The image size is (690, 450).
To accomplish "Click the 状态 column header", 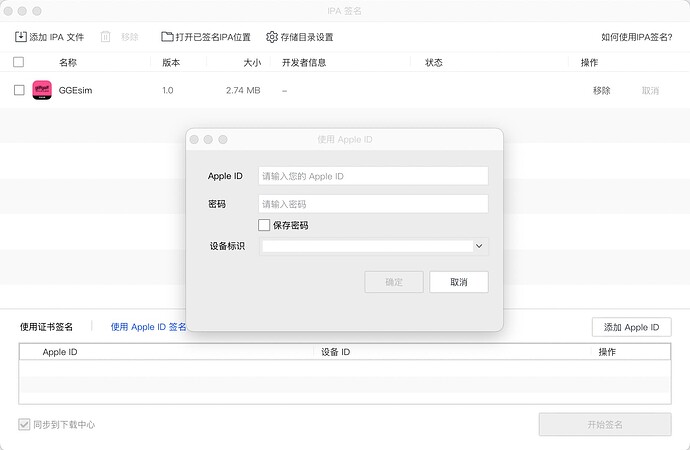I will [434, 62].
